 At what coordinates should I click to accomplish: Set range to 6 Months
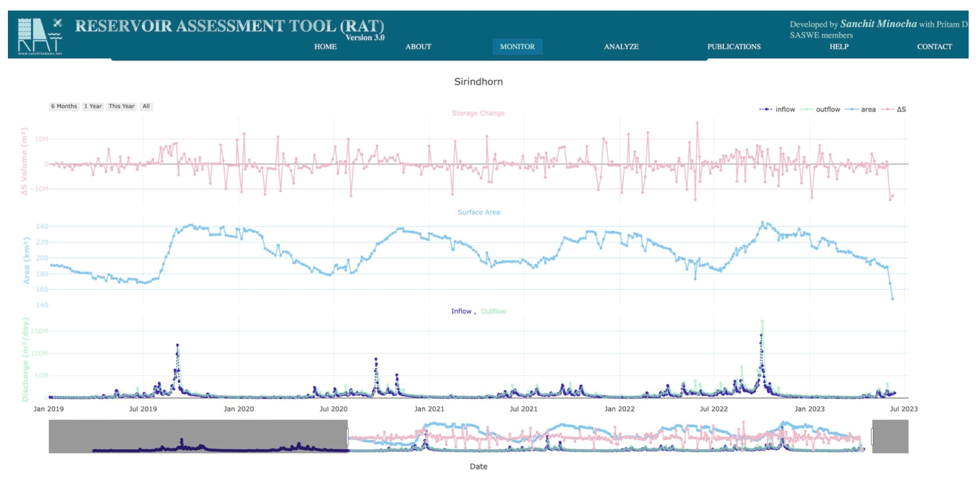pos(64,107)
